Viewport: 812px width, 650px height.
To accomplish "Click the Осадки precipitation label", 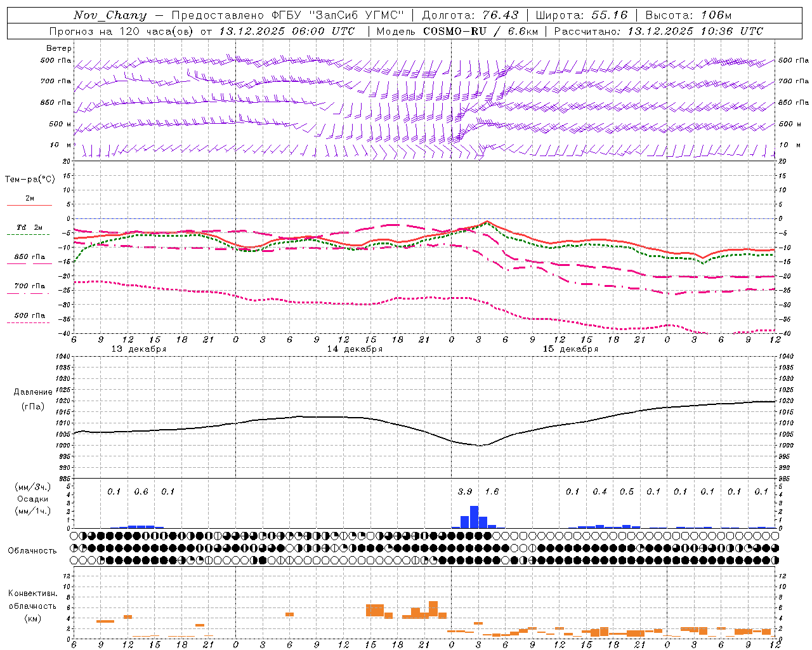I will click(x=32, y=499).
